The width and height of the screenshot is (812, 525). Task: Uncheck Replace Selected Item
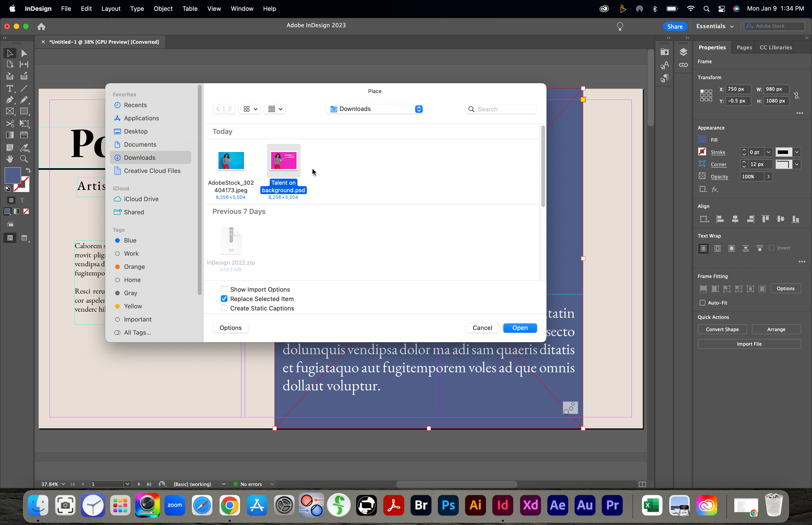point(224,299)
